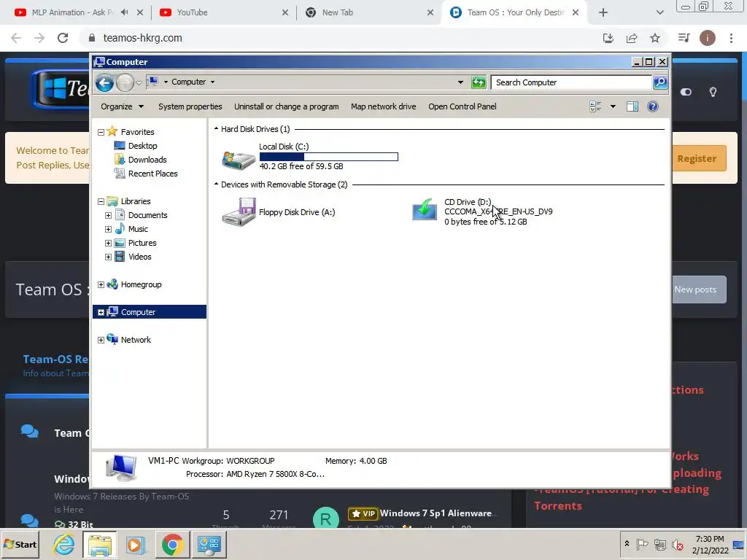
Task: Expand the Network node
Action: tap(101, 340)
